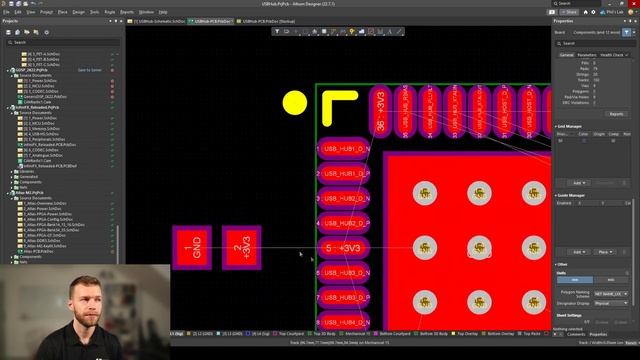Click the Redo arrow in the title bar

[x=40, y=3]
